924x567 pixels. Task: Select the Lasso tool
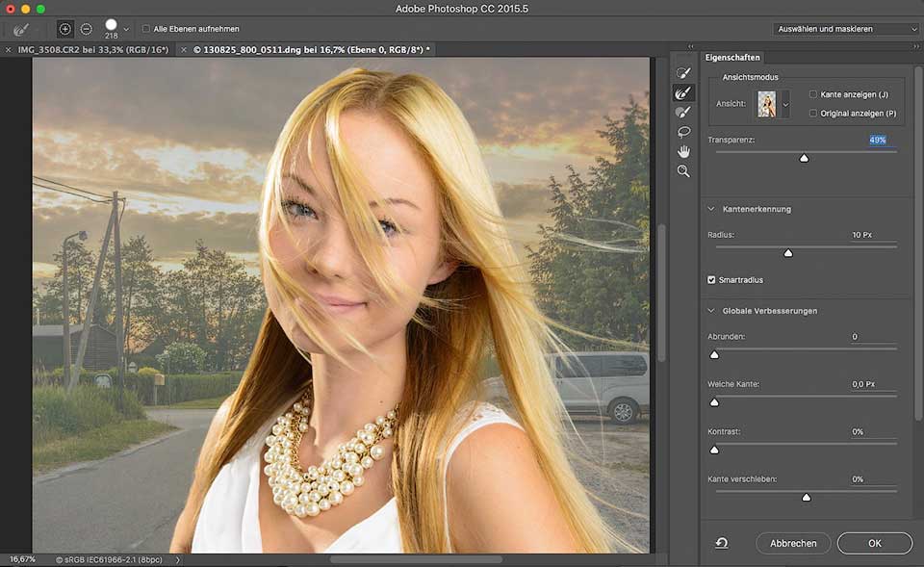tap(683, 132)
